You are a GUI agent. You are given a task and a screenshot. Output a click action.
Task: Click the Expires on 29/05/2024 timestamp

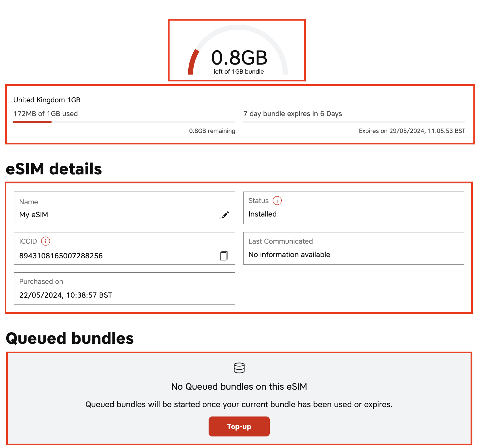click(x=412, y=131)
